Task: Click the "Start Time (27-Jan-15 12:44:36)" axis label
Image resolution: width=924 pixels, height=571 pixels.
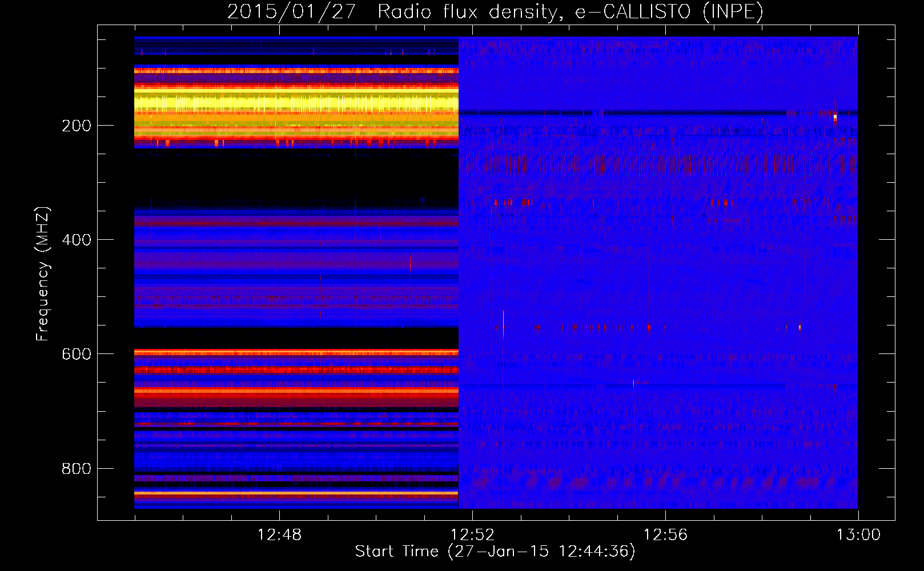Action: tap(495, 552)
